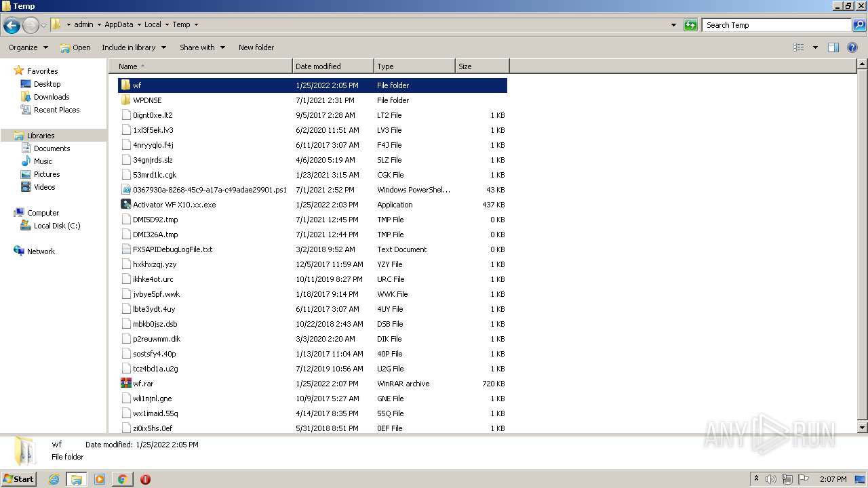Select admin in the address breadcrumb

coord(83,24)
